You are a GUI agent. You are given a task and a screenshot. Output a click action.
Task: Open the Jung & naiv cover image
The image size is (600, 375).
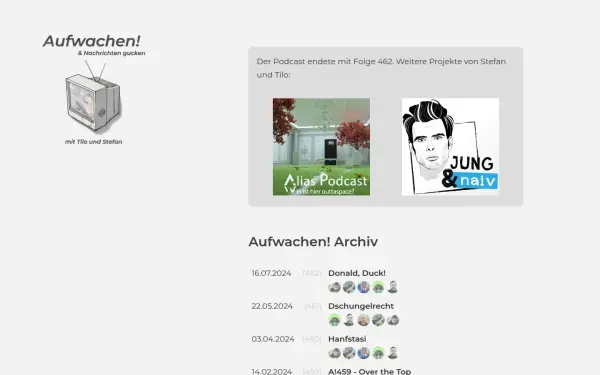(450, 147)
